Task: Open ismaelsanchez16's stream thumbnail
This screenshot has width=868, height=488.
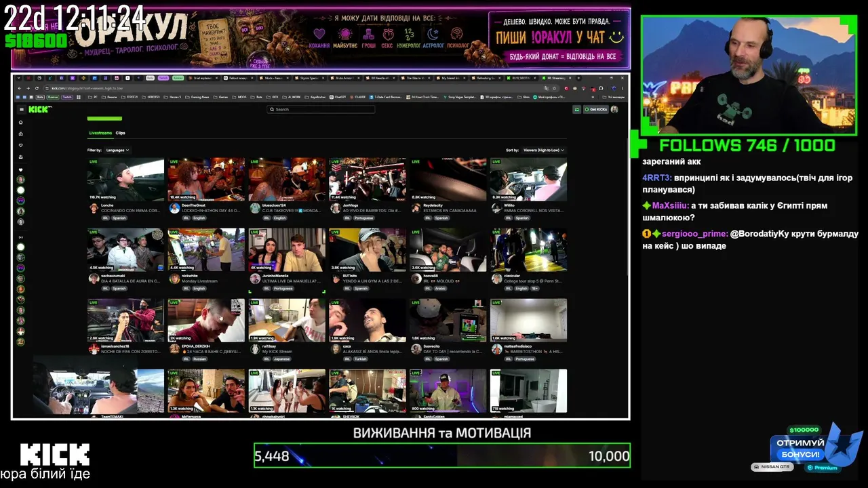Action: click(125, 321)
